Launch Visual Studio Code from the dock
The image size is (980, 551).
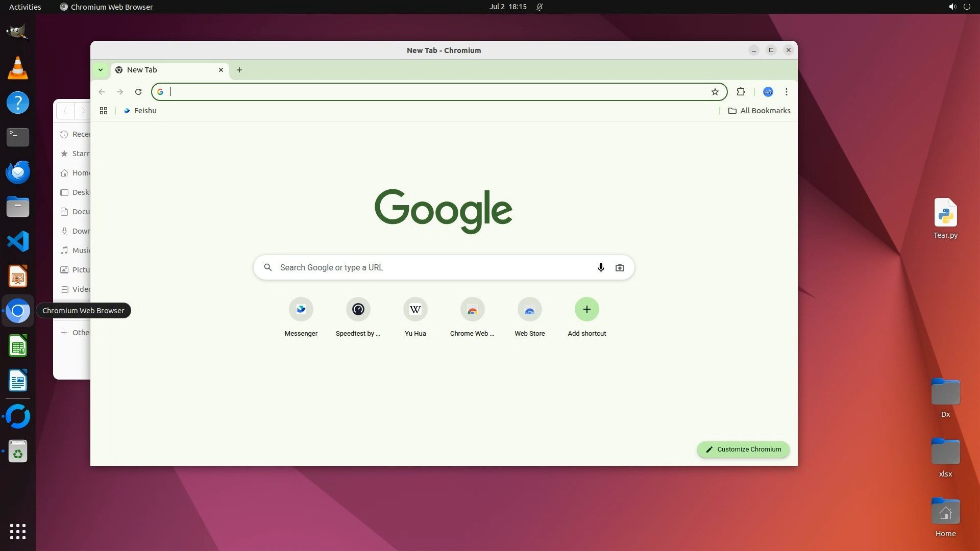pyautogui.click(x=18, y=241)
